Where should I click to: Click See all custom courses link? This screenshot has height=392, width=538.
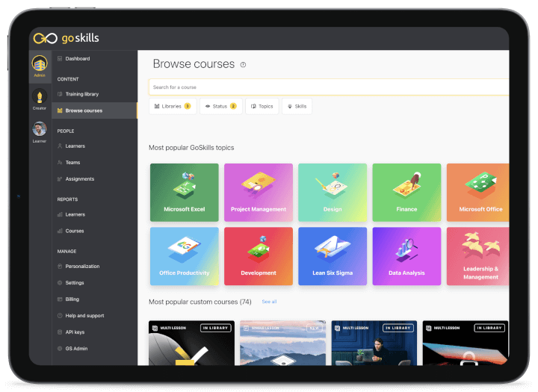pyautogui.click(x=269, y=302)
